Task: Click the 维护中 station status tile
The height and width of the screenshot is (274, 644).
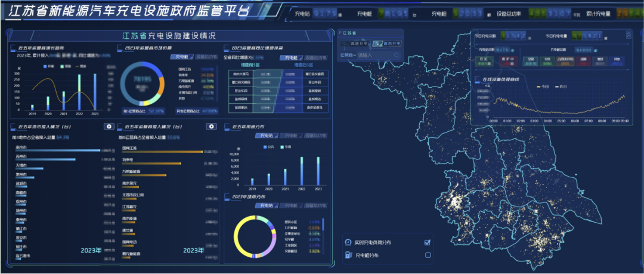Action: [507, 61]
